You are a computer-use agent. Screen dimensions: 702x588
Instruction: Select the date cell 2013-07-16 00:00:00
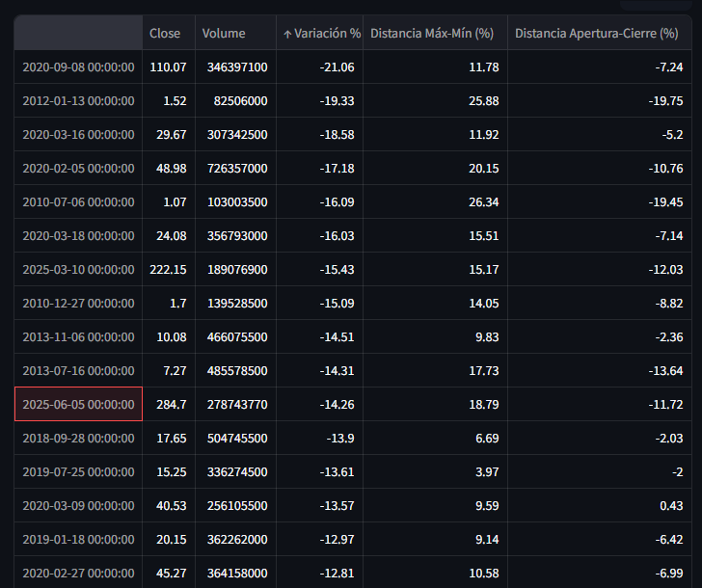point(78,370)
